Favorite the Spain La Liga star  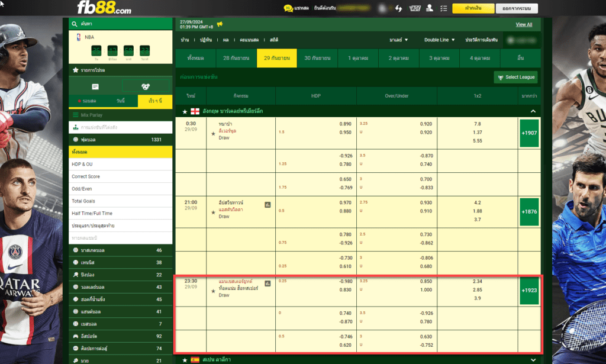coord(185,360)
